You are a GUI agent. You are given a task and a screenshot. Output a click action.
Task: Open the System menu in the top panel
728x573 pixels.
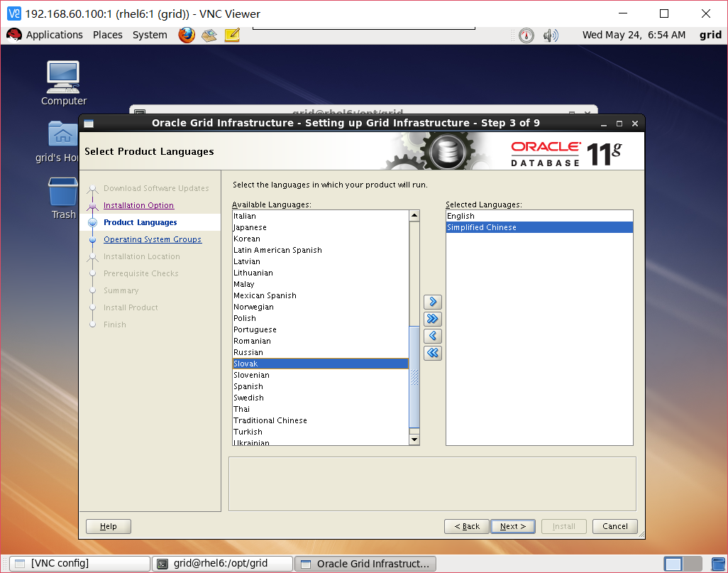[150, 34]
